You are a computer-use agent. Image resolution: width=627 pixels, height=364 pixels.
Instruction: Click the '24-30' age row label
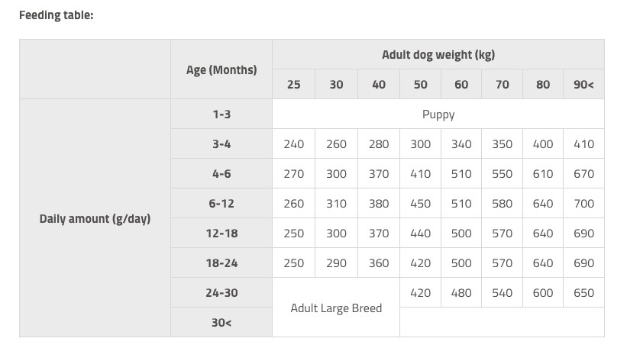[x=221, y=293]
